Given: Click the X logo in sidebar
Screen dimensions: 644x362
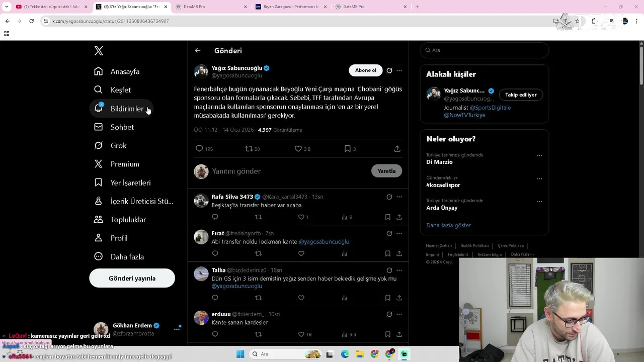Looking at the screenshot, I should tap(99, 51).
